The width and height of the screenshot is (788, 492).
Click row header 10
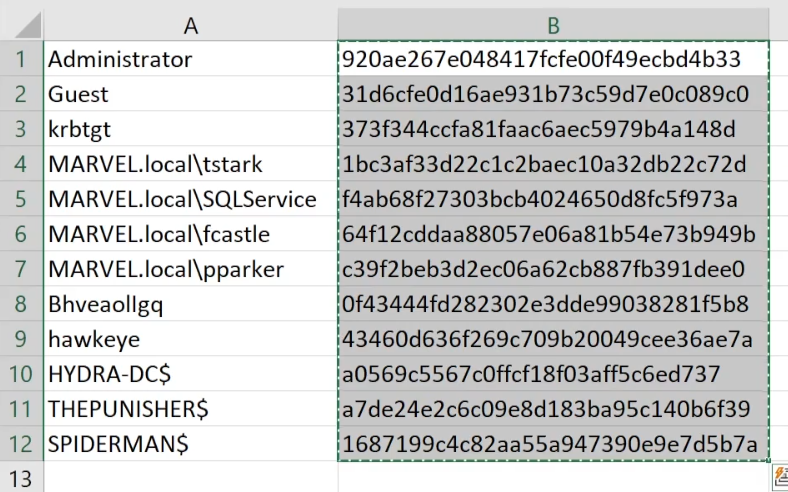[x=21, y=374]
